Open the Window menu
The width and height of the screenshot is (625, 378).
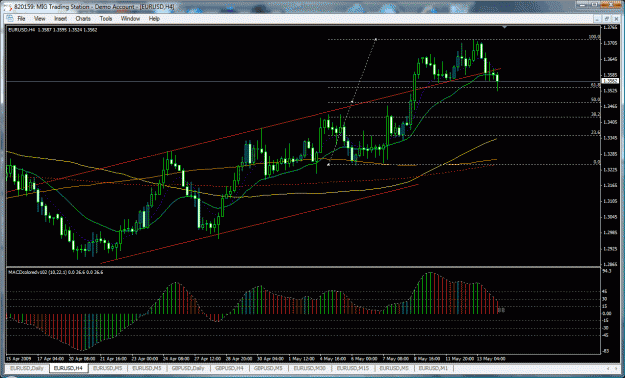(130, 19)
